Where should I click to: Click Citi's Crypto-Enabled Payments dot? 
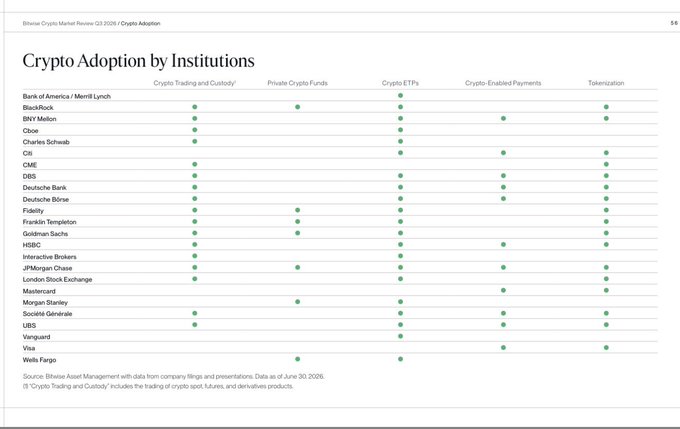pos(503,153)
